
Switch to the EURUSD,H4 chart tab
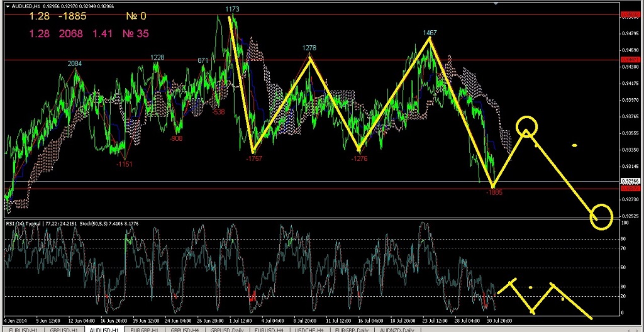(x=269, y=329)
